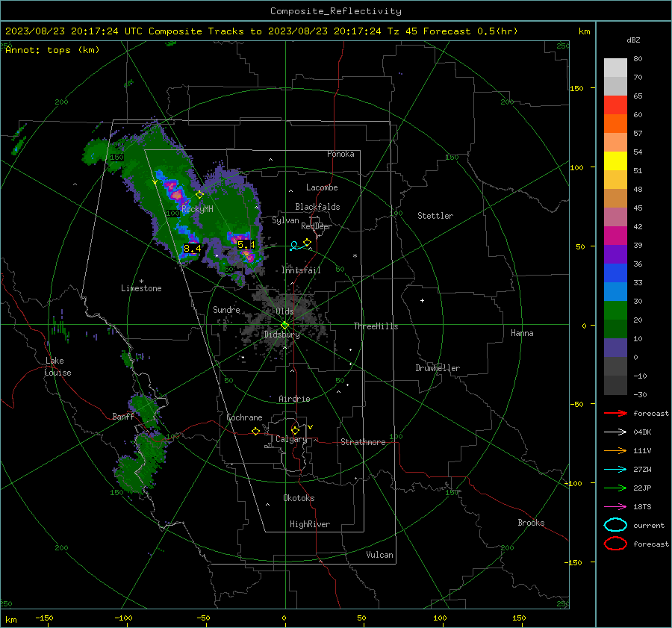The image size is (672, 628).
Task: Click the Olds city label
Action: pos(284,311)
